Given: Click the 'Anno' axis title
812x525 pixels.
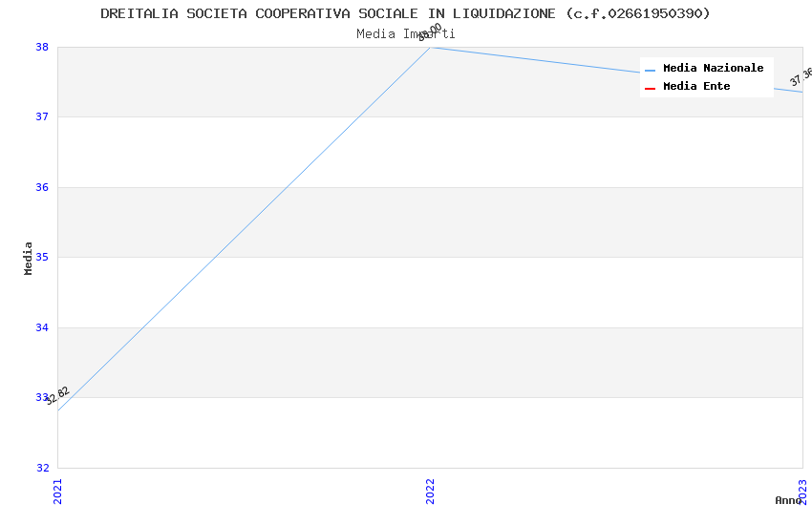Looking at the screenshot, I should (788, 500).
